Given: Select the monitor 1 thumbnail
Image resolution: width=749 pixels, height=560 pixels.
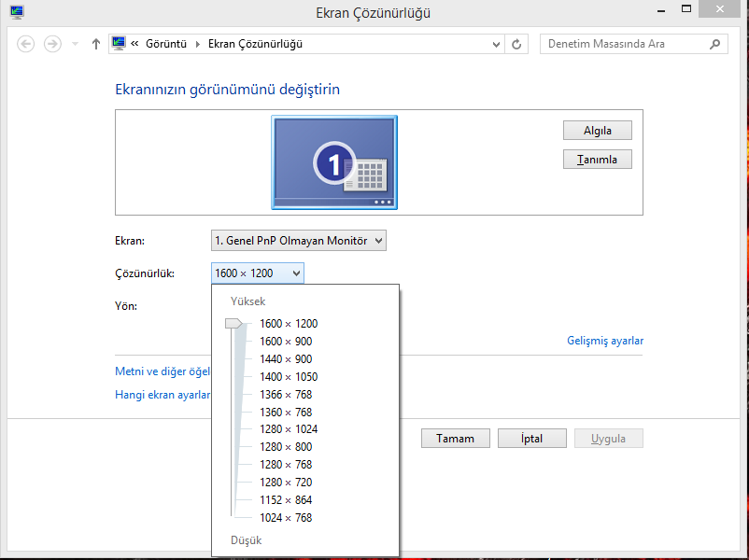Looking at the screenshot, I should pos(334,162).
